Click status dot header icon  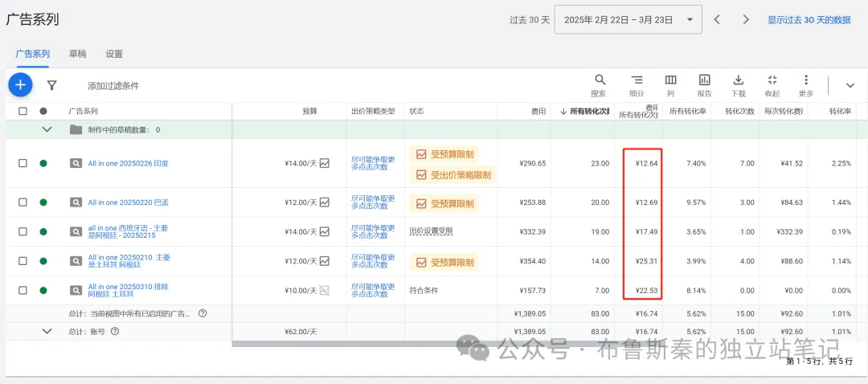[x=43, y=111]
